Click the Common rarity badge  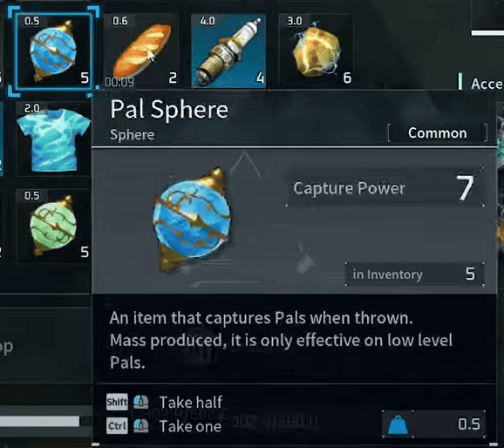click(438, 133)
